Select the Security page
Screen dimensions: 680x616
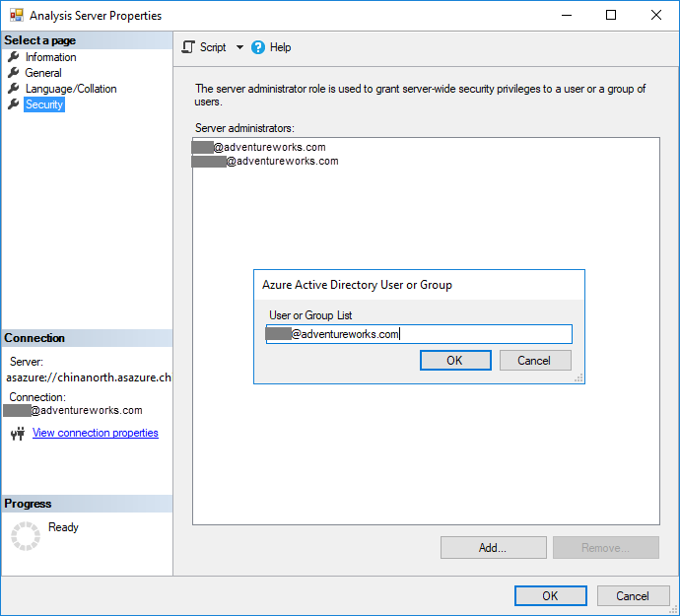(x=44, y=104)
